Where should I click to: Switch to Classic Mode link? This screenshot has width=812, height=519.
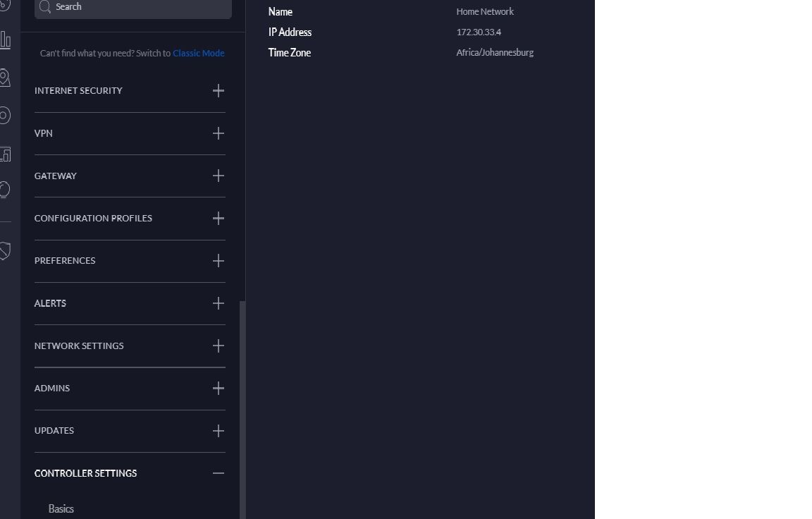[x=198, y=54]
